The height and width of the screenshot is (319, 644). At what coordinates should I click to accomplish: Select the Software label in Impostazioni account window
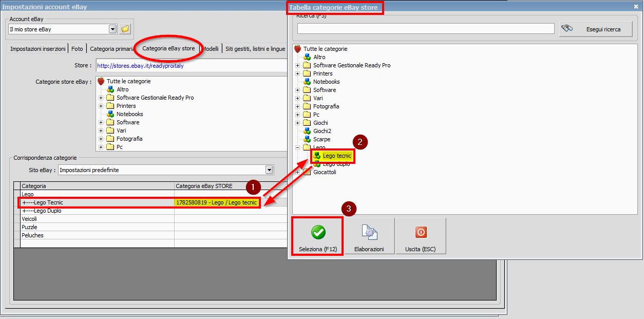pos(128,122)
